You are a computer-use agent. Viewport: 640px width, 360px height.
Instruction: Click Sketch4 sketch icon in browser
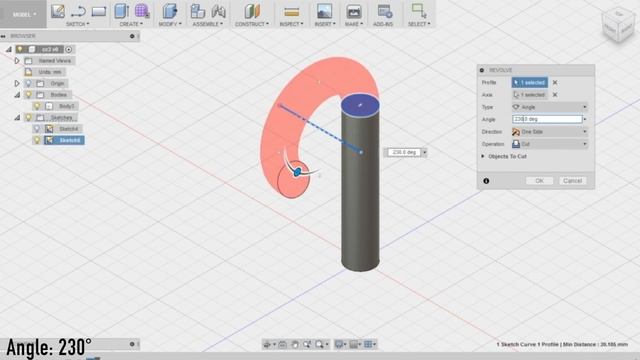point(49,129)
